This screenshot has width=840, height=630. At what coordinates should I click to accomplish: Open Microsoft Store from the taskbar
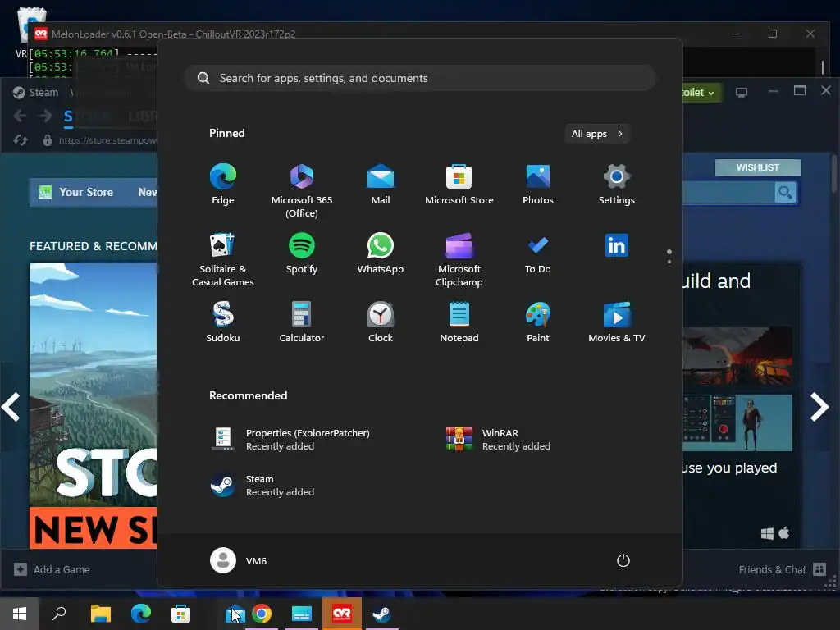(180, 614)
